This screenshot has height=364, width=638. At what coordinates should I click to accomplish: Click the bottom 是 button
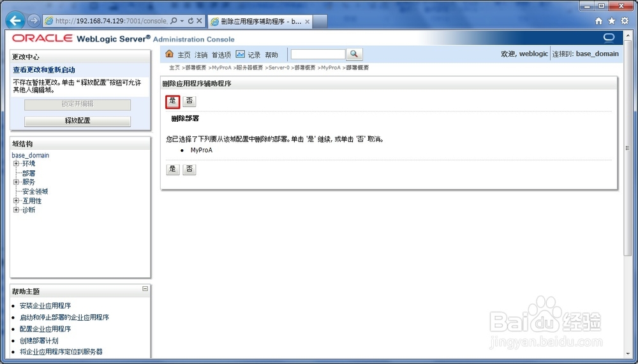pyautogui.click(x=172, y=169)
